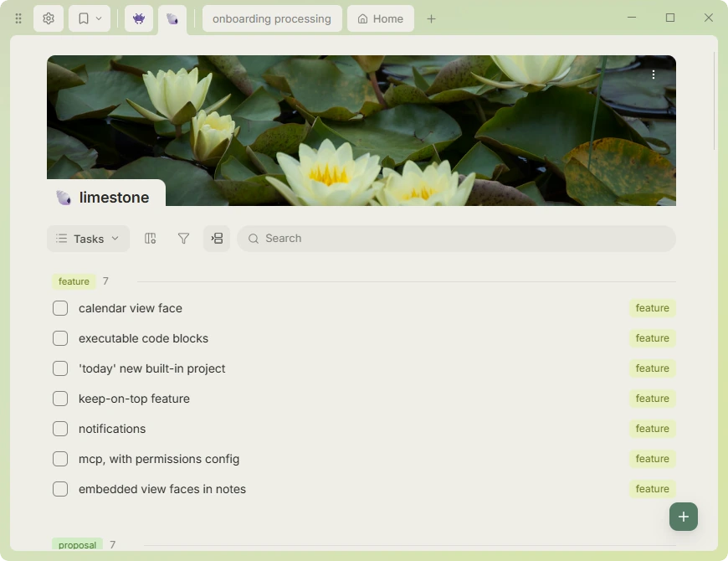
Task: Click feature tag on 'today' project row
Action: click(653, 368)
